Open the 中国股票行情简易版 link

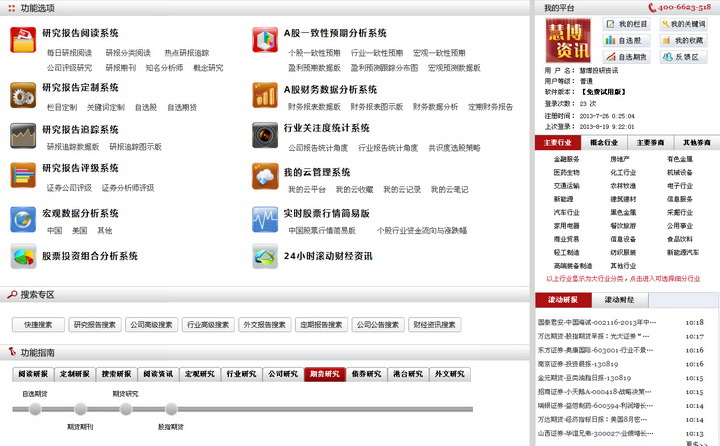pos(322,231)
